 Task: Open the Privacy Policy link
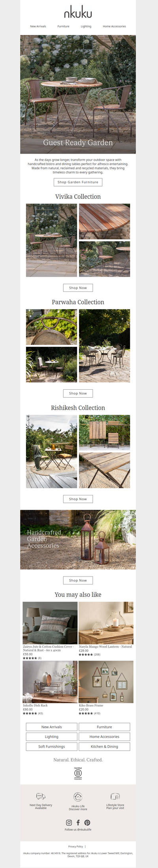[x=75, y=847]
